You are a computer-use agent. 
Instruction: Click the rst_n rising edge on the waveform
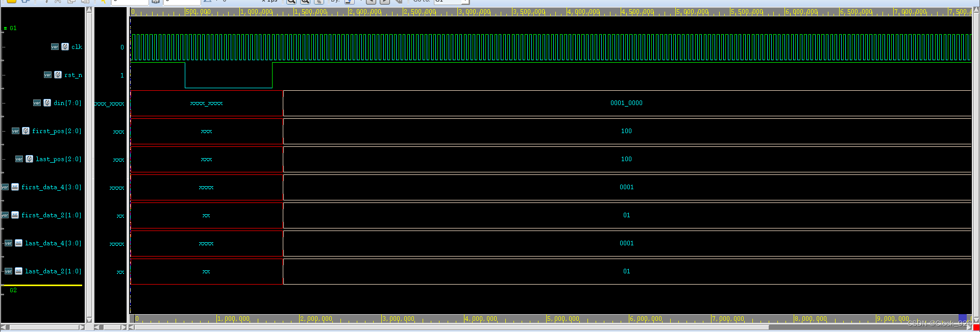pyautogui.click(x=273, y=75)
